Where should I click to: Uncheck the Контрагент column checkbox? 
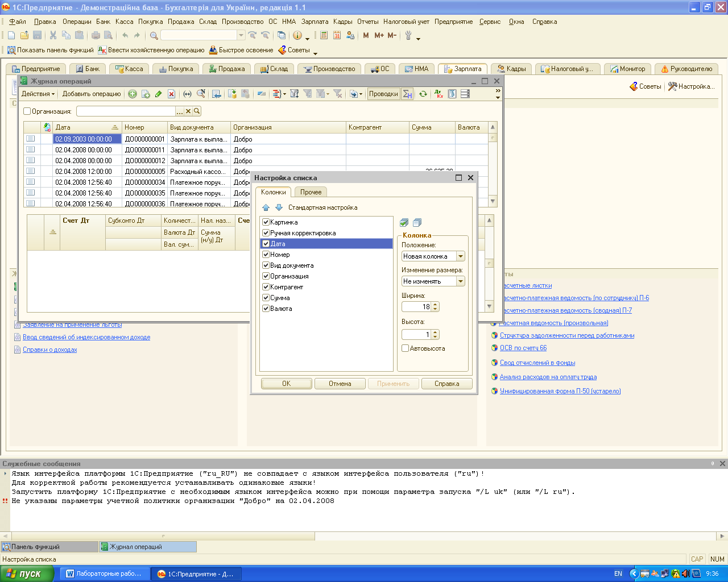(x=266, y=287)
